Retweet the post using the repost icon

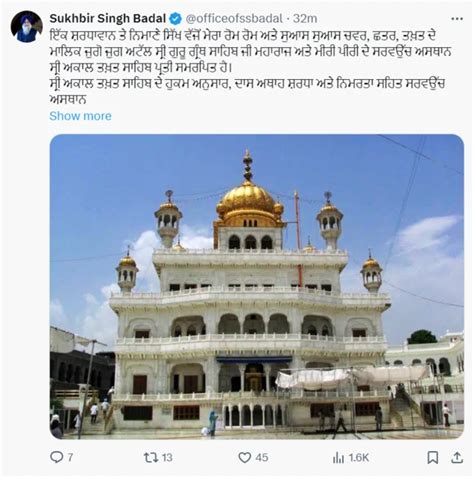151,457
